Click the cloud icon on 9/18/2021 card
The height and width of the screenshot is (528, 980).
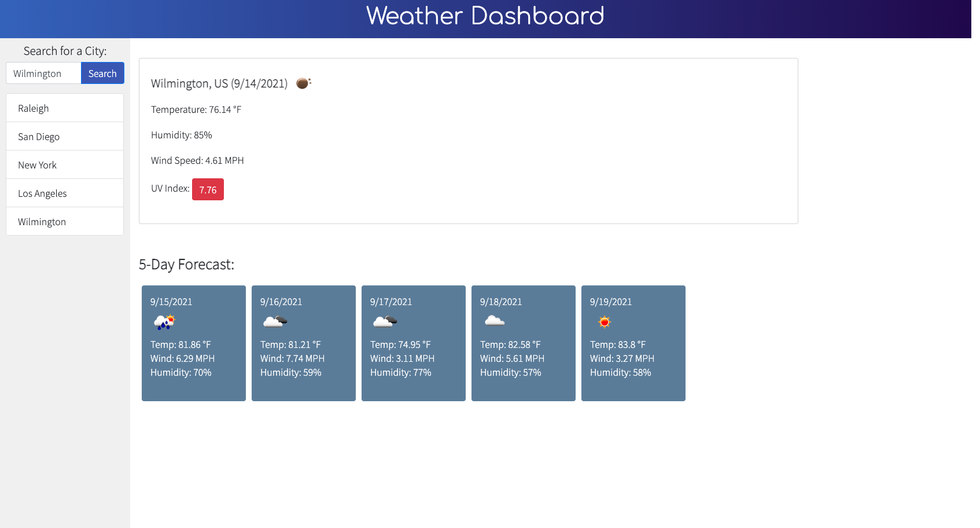click(x=493, y=321)
